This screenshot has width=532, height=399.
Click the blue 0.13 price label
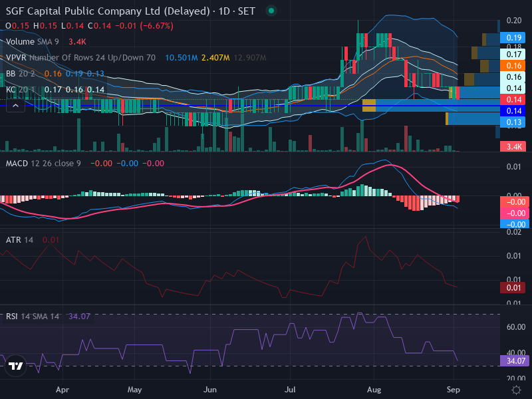[x=513, y=122]
